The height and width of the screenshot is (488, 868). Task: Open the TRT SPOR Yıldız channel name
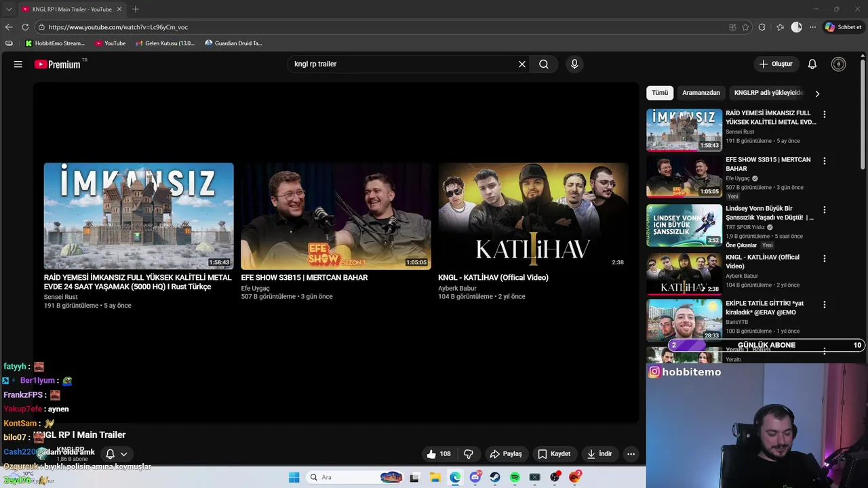(745, 228)
